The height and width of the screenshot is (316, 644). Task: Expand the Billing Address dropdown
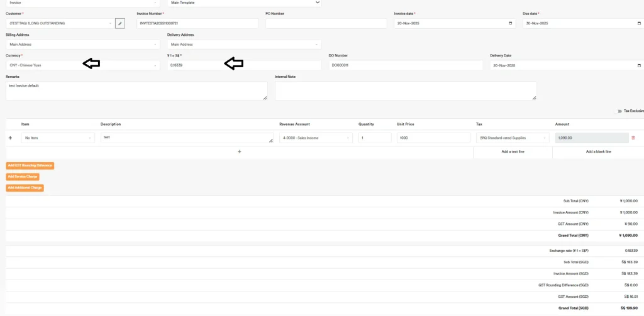[82, 45]
